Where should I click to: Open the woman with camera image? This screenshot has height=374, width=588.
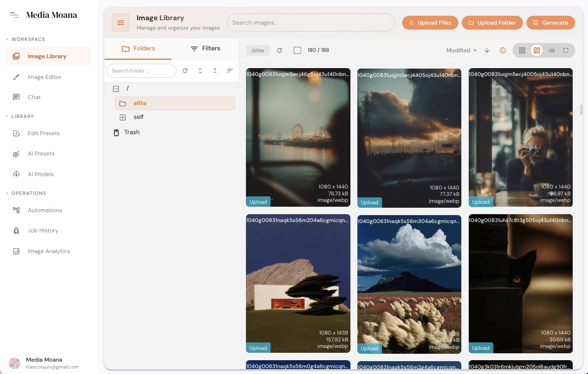click(x=520, y=138)
